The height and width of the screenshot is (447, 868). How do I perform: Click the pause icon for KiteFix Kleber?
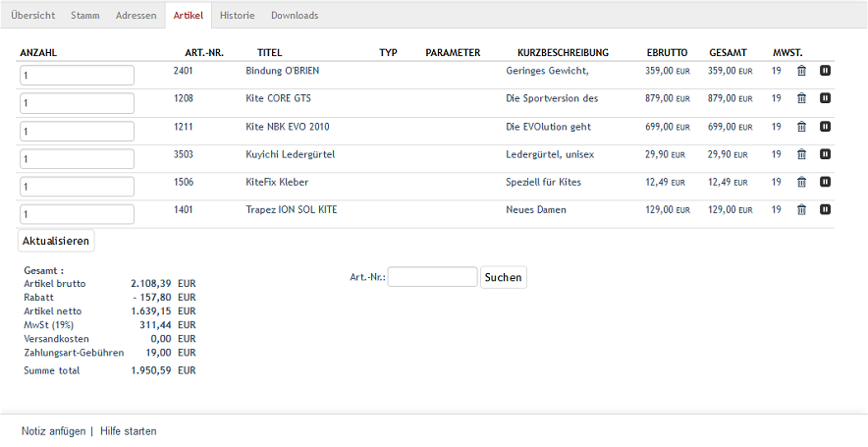pos(826,182)
